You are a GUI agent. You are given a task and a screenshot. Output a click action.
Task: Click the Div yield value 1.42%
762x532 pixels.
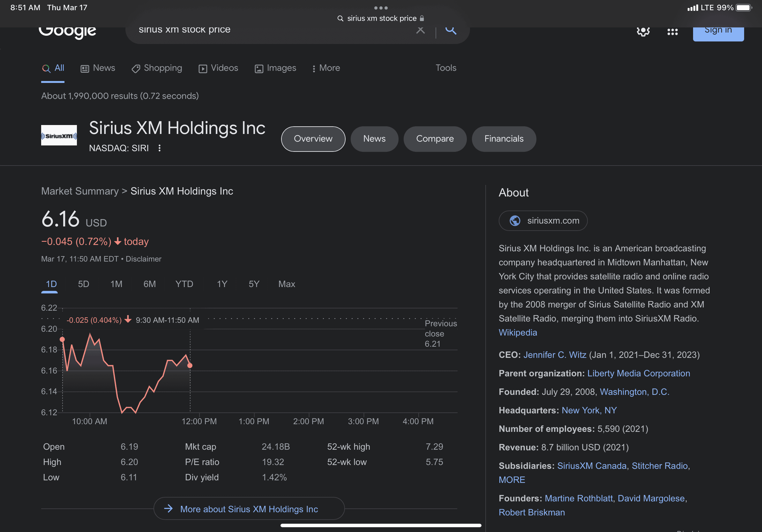point(274,477)
